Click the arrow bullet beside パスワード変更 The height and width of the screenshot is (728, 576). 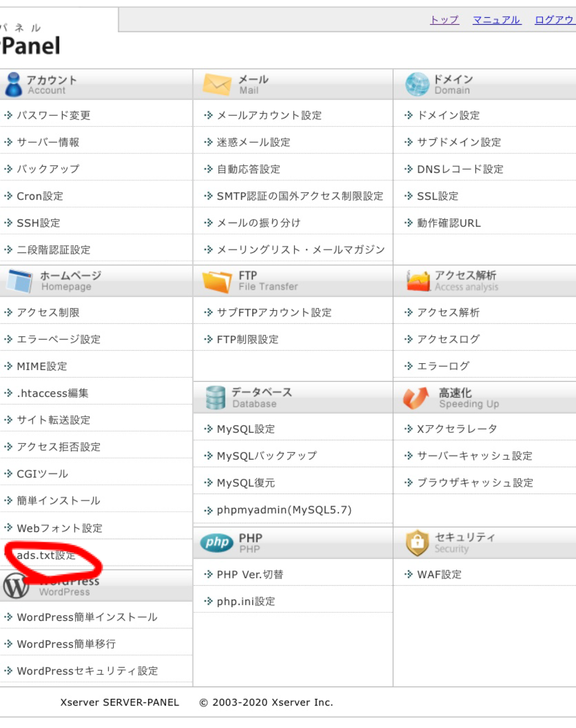pyautogui.click(x=8, y=115)
